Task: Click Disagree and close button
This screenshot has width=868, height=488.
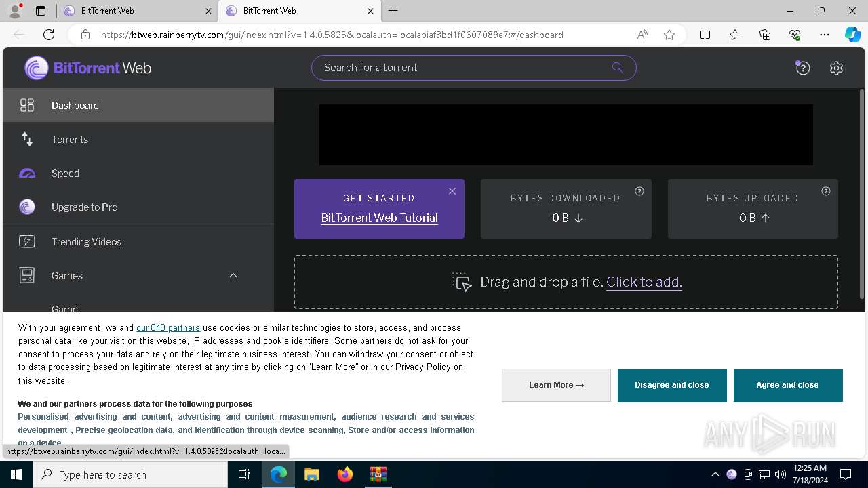Action: tap(672, 385)
